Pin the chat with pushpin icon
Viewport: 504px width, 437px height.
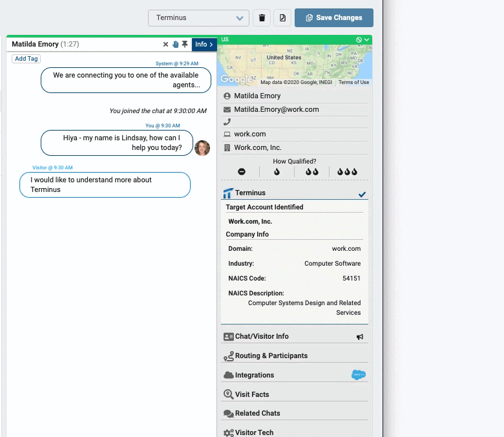[x=185, y=44]
